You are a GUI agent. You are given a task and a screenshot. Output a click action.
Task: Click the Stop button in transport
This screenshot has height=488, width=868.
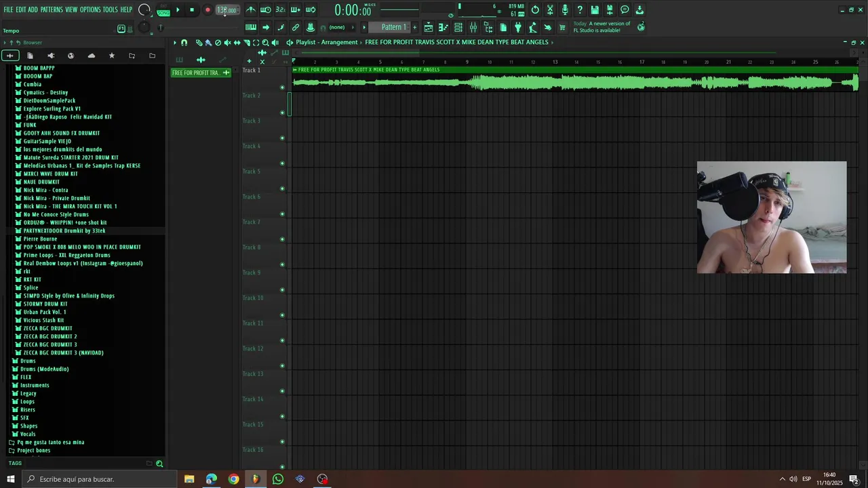[x=192, y=9]
